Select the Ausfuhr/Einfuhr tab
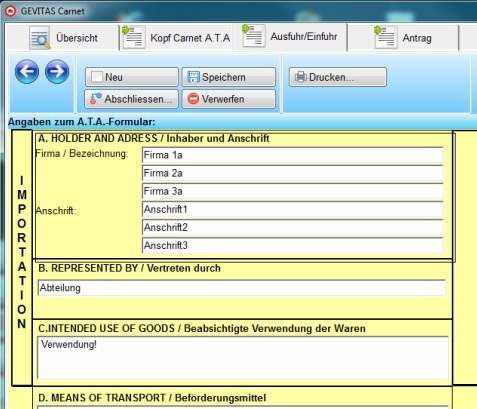 pos(289,36)
